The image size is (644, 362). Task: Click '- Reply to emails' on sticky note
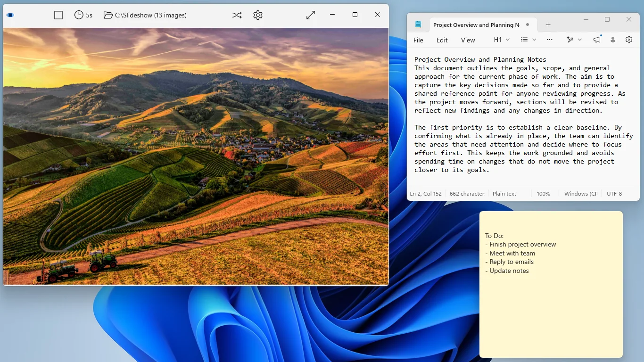click(509, 262)
